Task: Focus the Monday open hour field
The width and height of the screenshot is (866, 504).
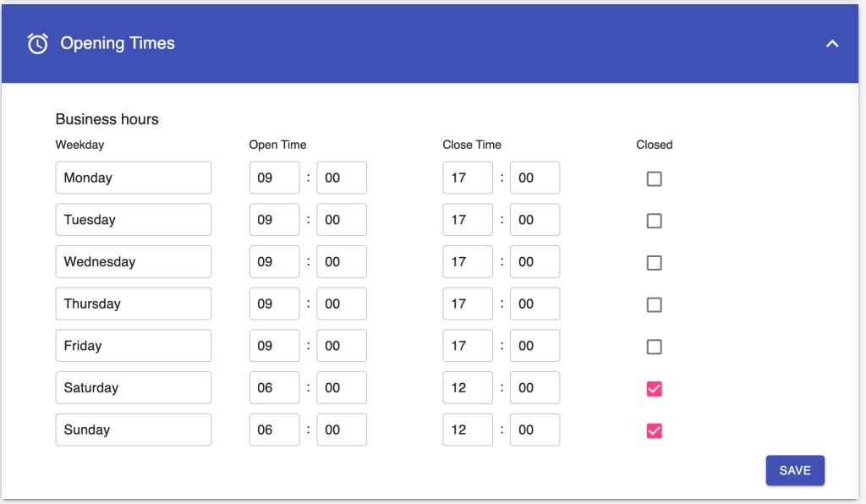Action: pos(275,178)
